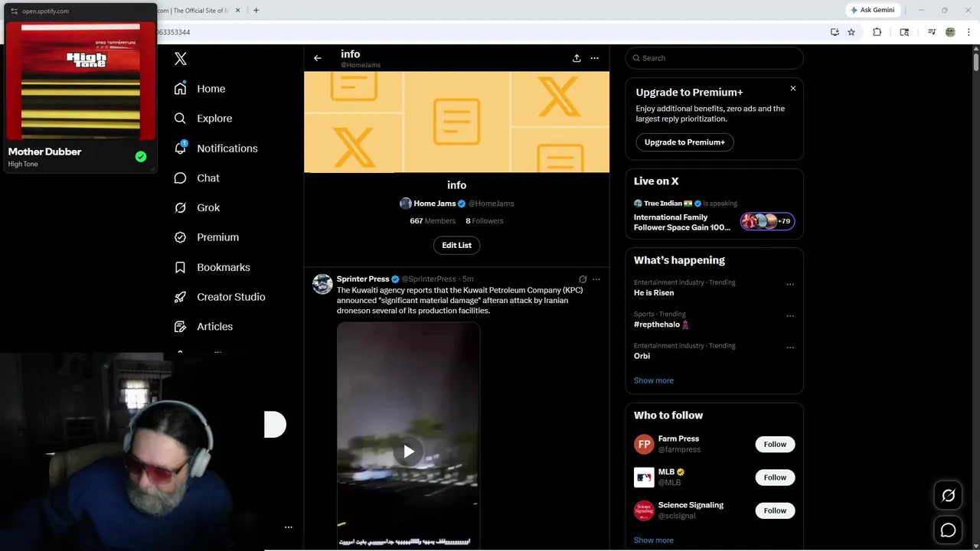Go back with the arrow icon
Screen dimensions: 980x551
318,58
